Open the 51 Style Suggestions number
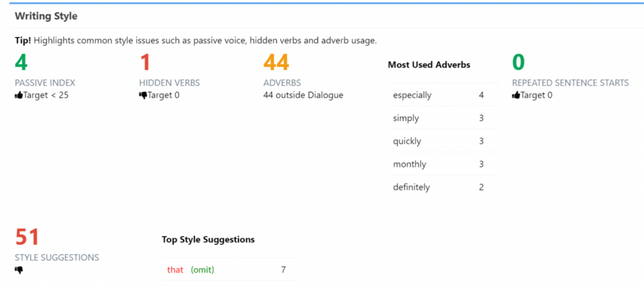The width and height of the screenshot is (644, 286). coord(27,237)
